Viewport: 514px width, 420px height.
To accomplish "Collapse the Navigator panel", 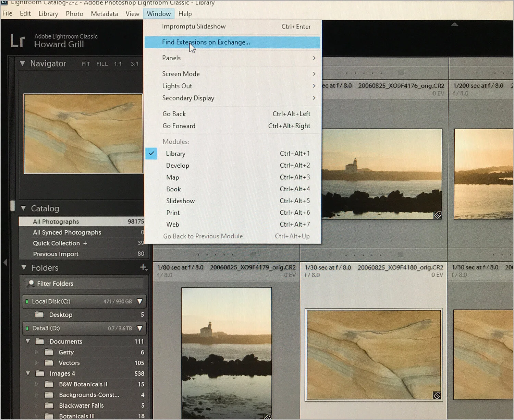I will tap(23, 63).
